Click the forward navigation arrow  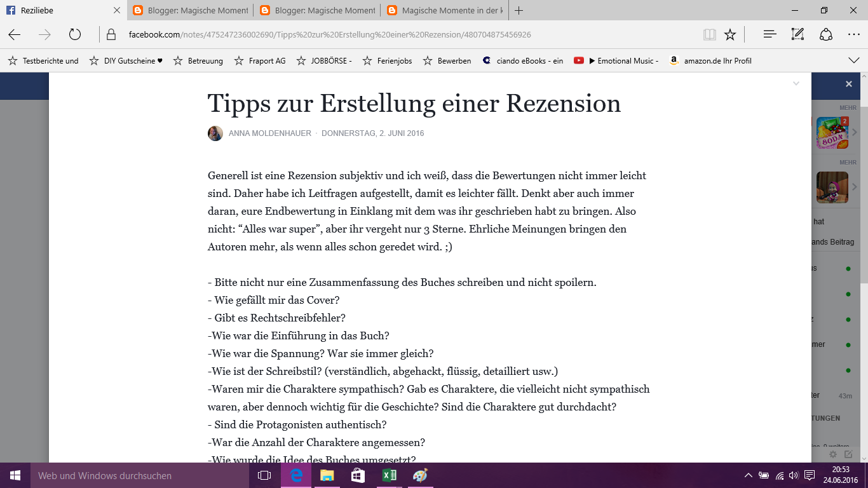[44, 35]
